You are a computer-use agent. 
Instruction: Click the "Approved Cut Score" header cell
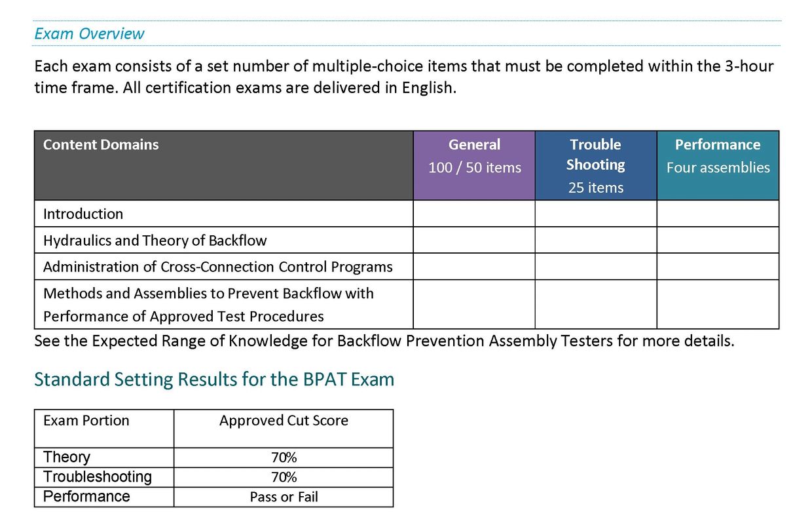[284, 421]
